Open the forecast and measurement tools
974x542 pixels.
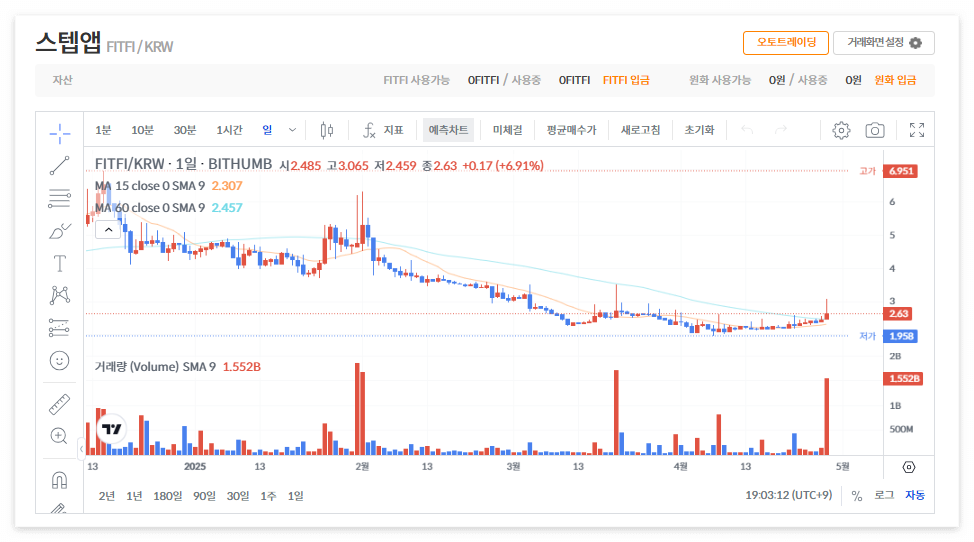(x=60, y=328)
